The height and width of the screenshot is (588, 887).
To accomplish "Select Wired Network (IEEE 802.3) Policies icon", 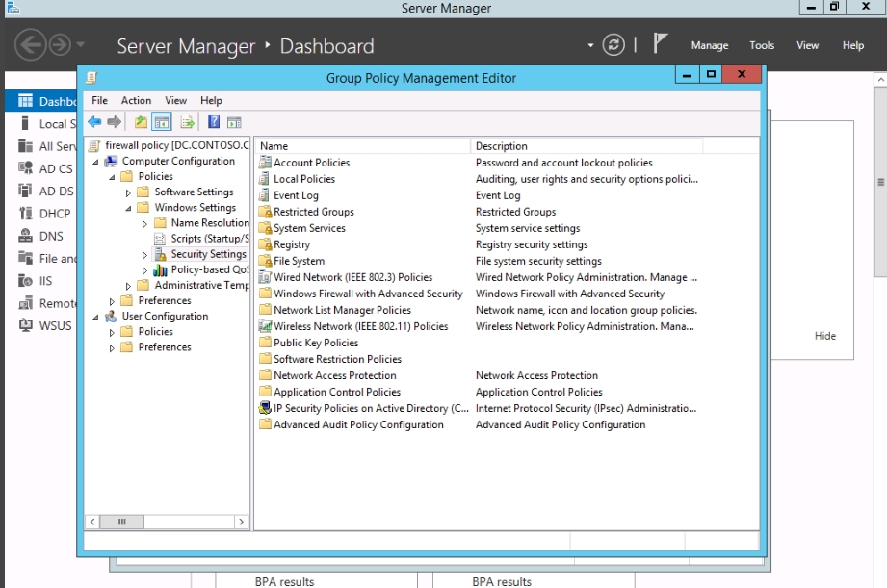I will tap(265, 277).
